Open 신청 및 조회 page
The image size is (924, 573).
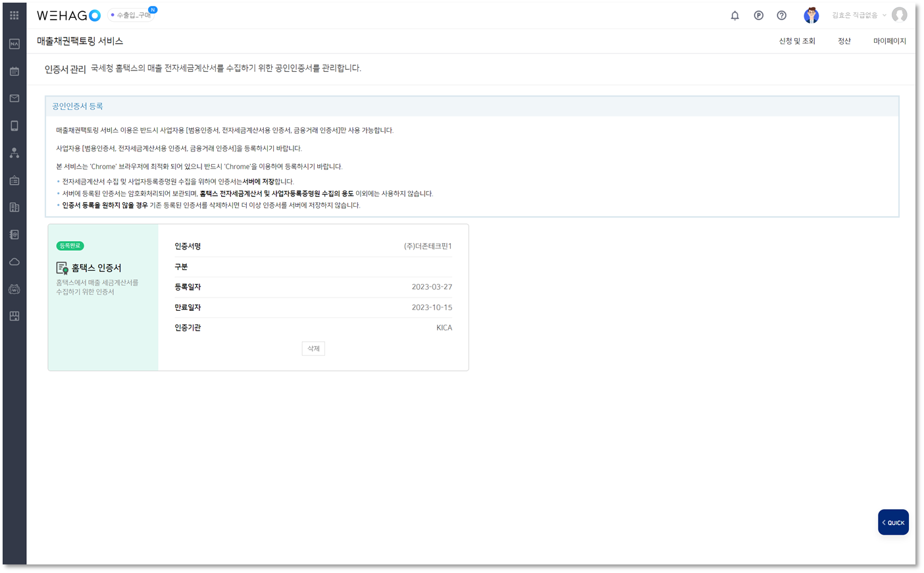click(x=796, y=40)
